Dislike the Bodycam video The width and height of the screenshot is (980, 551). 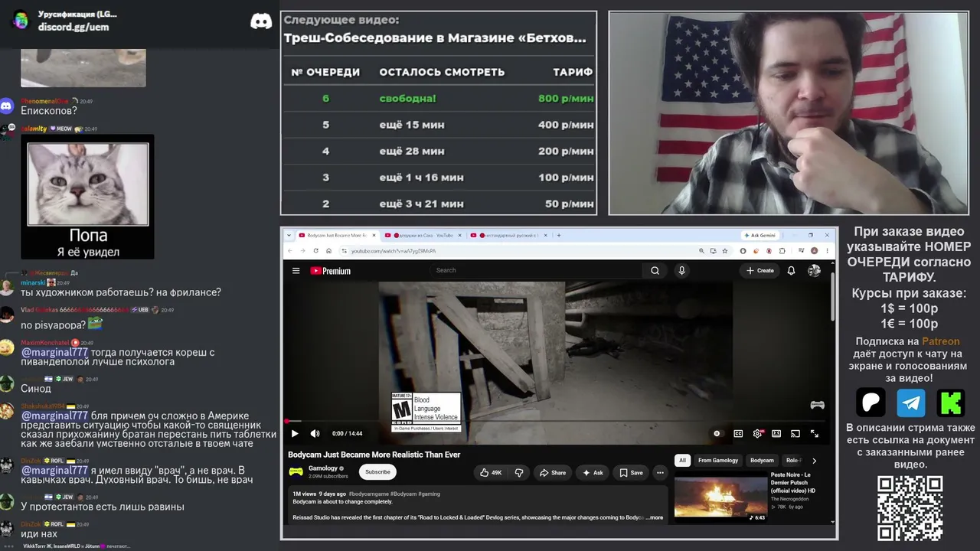point(518,472)
